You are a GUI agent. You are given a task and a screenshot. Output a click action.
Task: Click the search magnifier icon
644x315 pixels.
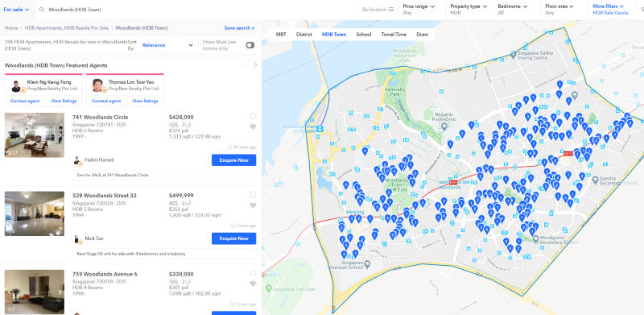coord(42,10)
